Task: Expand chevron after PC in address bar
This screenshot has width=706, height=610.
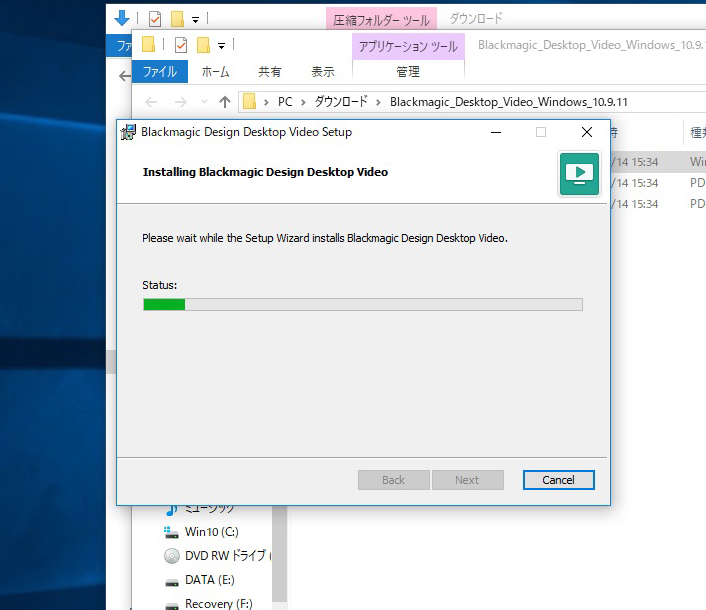Action: [303, 103]
